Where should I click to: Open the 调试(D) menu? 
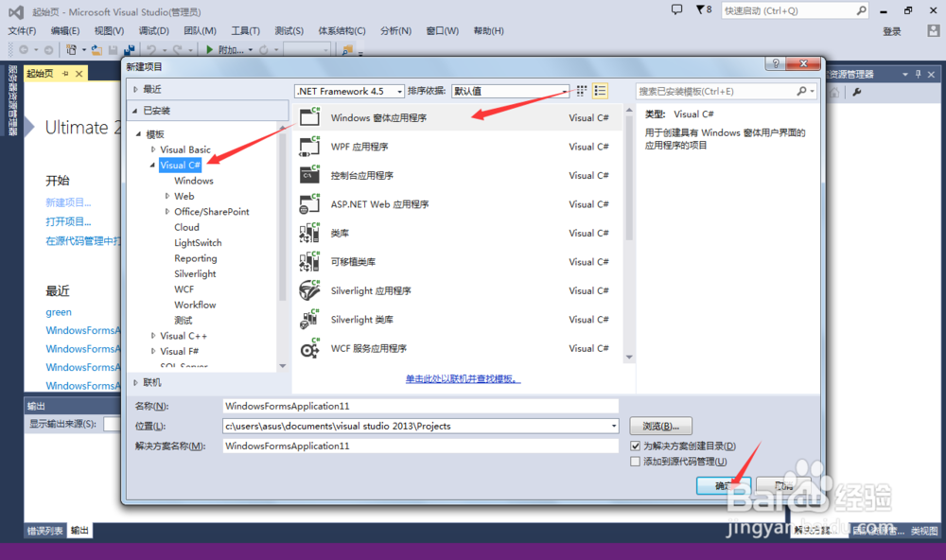(154, 31)
